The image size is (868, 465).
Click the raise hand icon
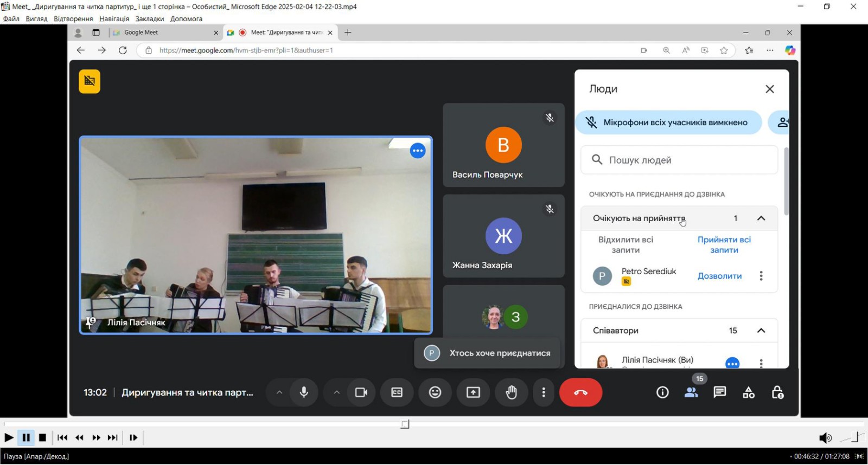(511, 392)
